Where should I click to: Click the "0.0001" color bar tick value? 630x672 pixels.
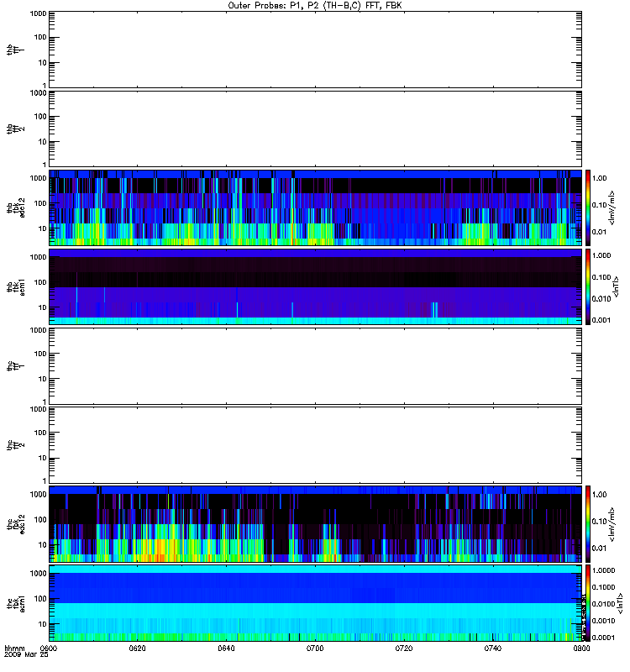point(603,638)
